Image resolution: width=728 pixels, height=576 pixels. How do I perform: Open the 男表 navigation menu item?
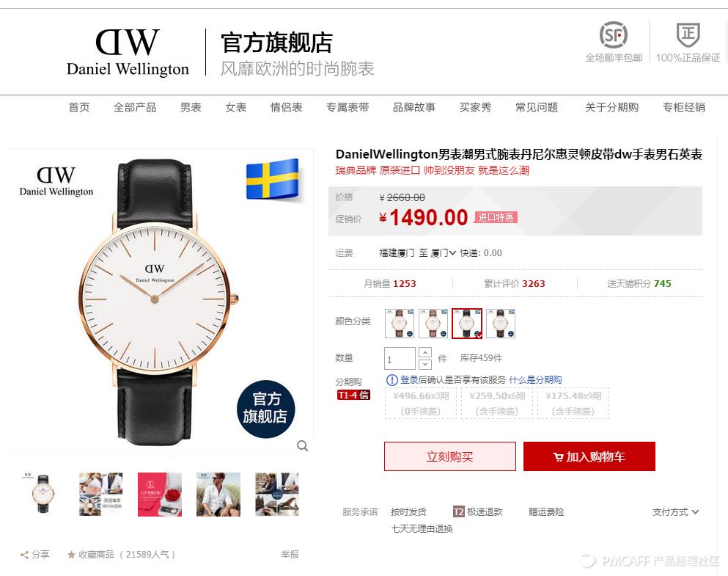click(191, 107)
